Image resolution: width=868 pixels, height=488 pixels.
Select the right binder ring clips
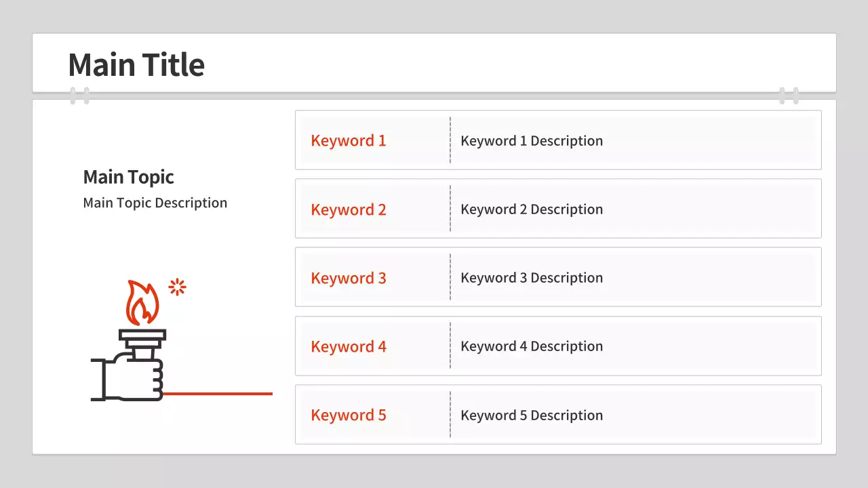(789, 96)
